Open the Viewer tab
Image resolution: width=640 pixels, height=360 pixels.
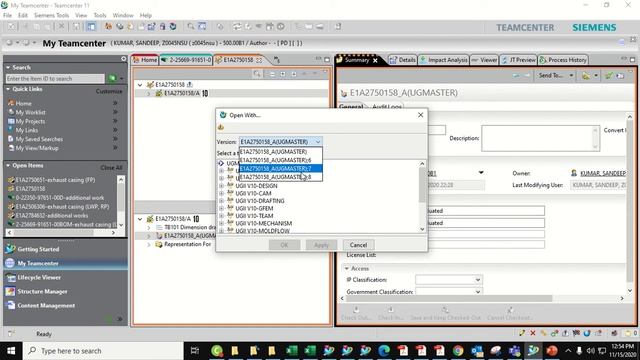[x=484, y=60]
